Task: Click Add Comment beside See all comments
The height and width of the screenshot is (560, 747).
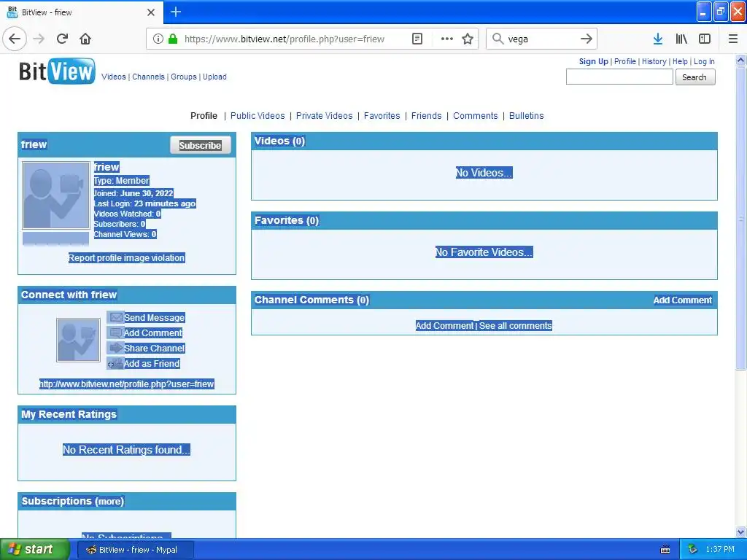Action: pyautogui.click(x=444, y=326)
